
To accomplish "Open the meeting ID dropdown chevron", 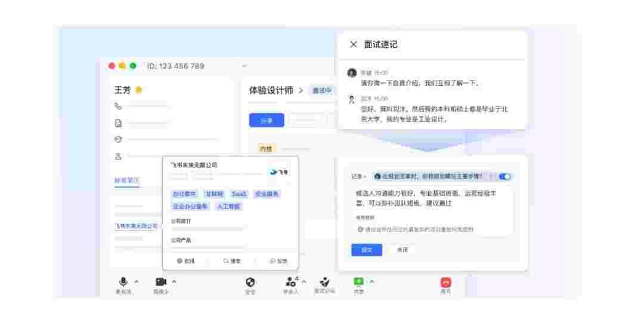I will point(244,66).
